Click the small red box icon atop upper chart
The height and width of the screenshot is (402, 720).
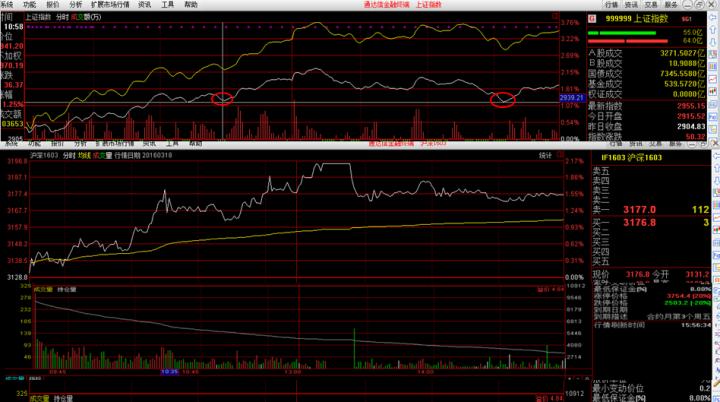556,17
